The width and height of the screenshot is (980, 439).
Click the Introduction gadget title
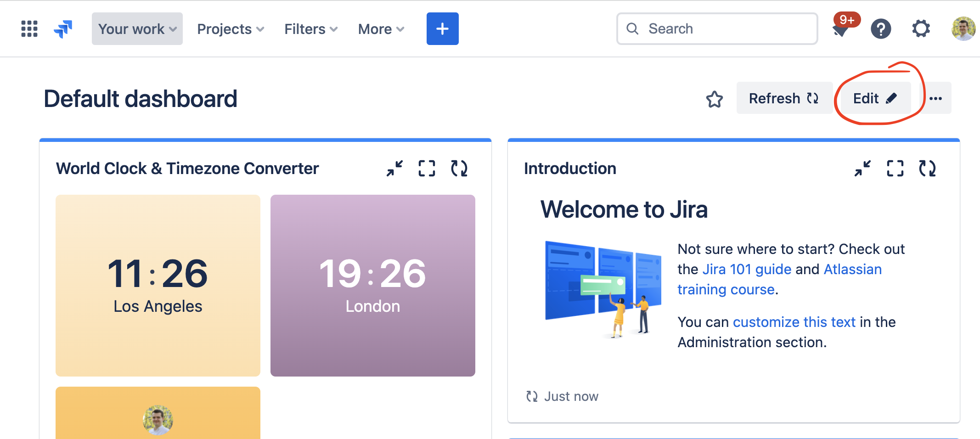click(570, 169)
